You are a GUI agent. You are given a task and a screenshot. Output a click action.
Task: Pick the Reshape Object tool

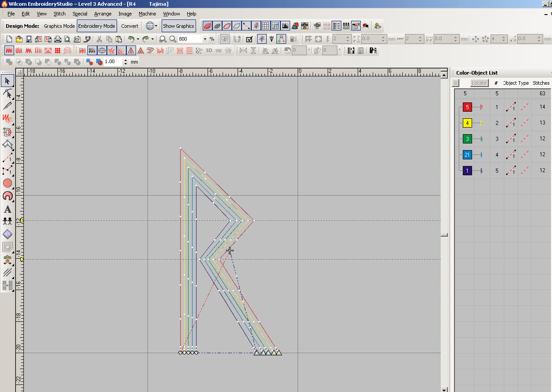tap(8, 93)
